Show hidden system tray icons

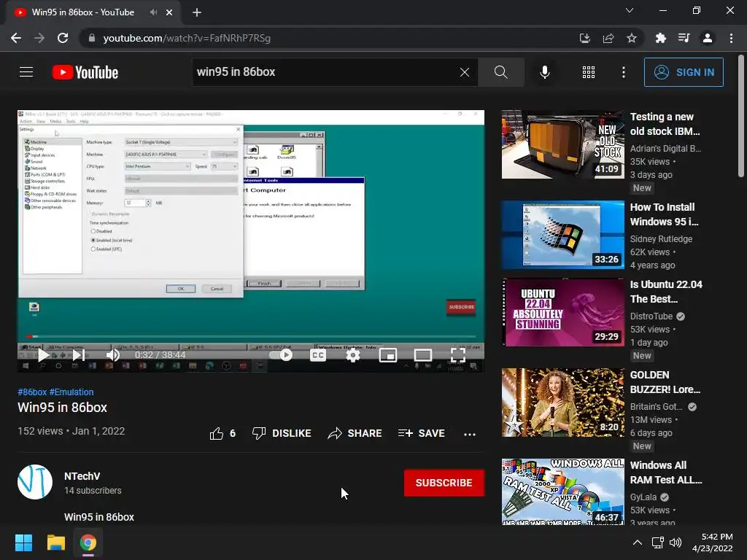638,542
